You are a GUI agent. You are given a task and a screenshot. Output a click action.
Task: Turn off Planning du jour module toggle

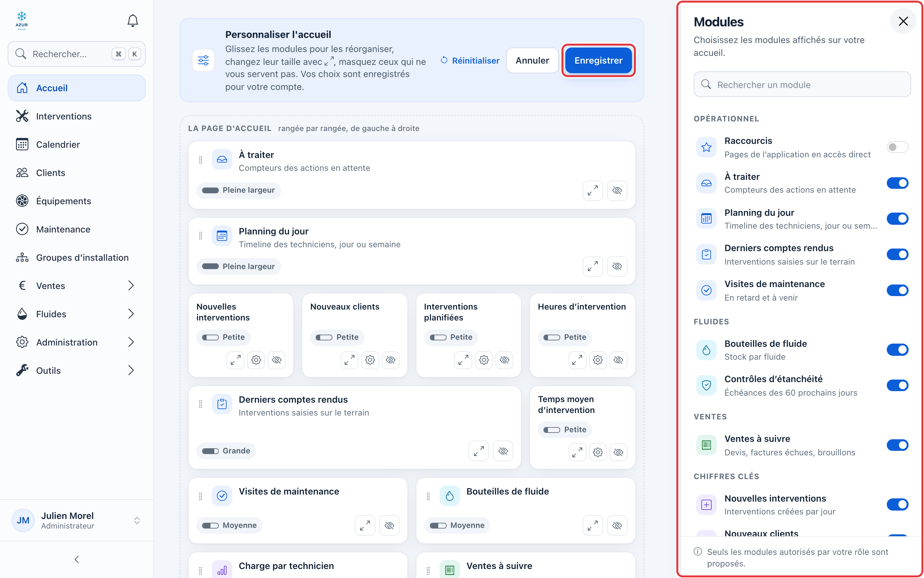point(897,219)
